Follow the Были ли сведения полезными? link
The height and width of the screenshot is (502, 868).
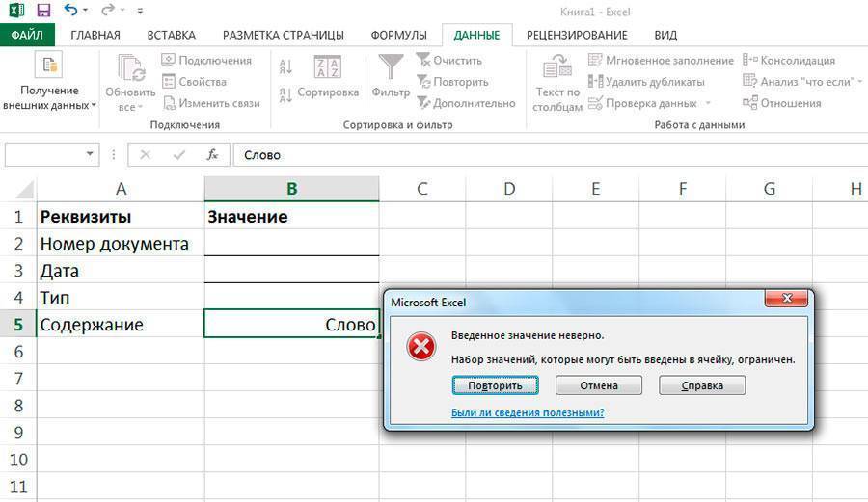point(528,412)
